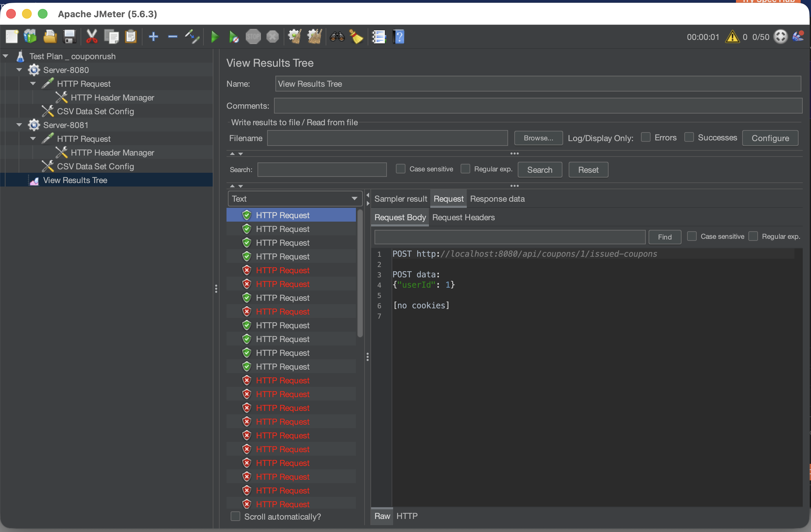Click the Clear All double broom icon

pos(314,36)
